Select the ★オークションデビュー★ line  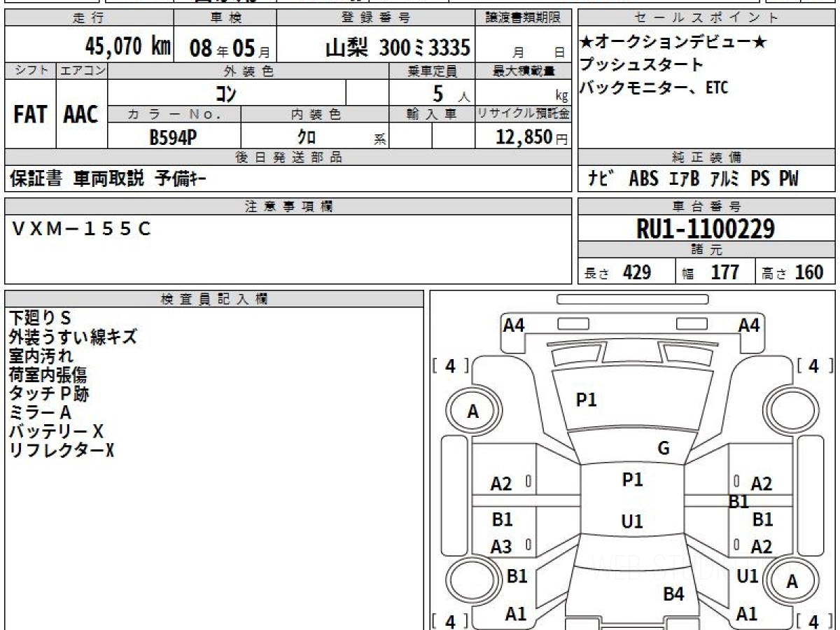[x=673, y=43]
